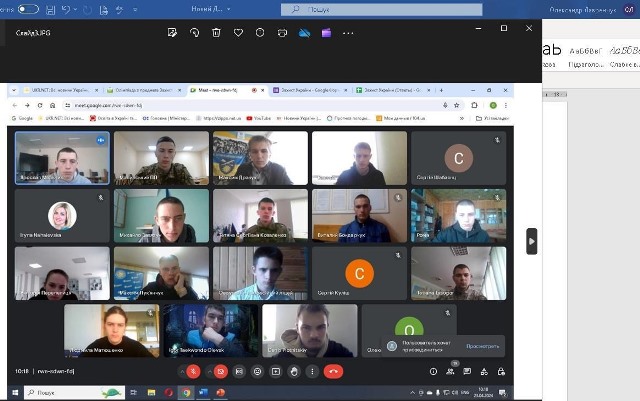Screen dimensions: 640x401
Task: Click the raise hand icon in Meet
Action: pos(295,371)
